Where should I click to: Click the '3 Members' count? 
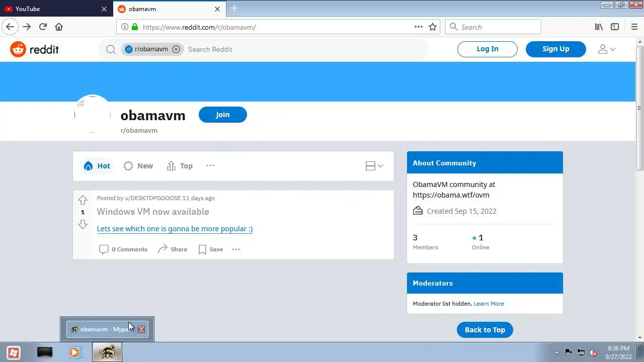(425, 242)
